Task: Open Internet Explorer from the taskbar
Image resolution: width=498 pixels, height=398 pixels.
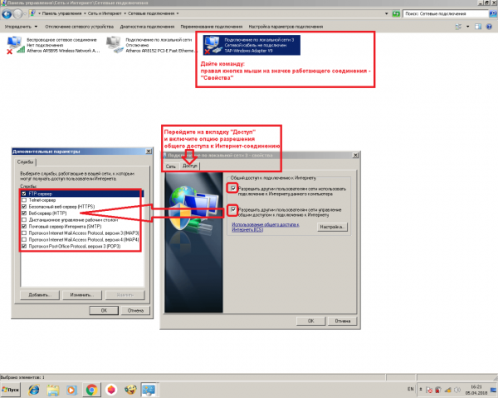Action: click(x=34, y=390)
